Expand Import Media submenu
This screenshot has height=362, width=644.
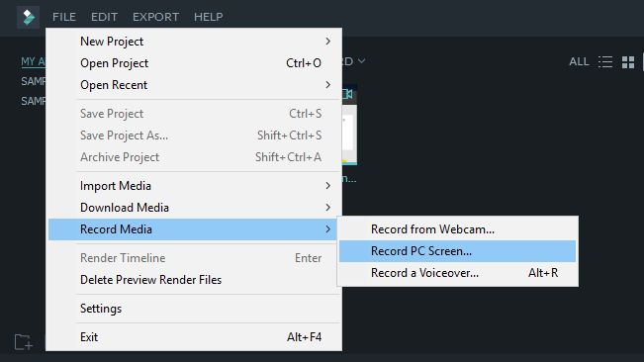pyautogui.click(x=194, y=186)
